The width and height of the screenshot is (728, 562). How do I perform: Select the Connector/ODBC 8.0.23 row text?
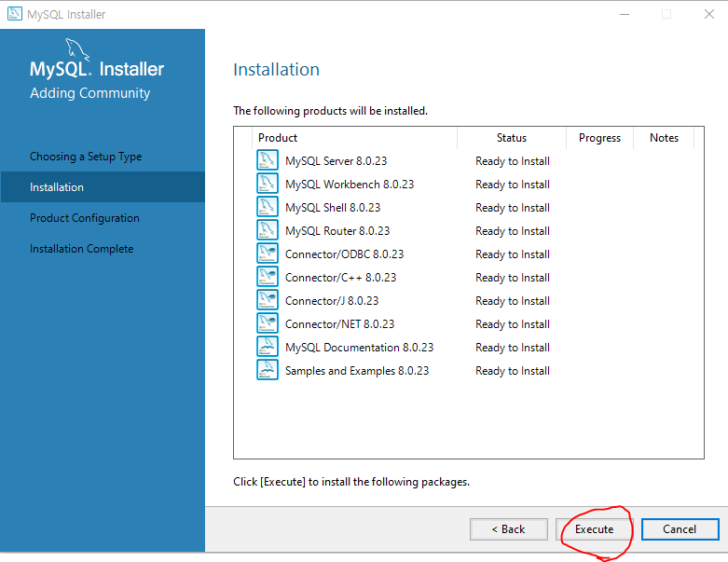pyautogui.click(x=345, y=254)
